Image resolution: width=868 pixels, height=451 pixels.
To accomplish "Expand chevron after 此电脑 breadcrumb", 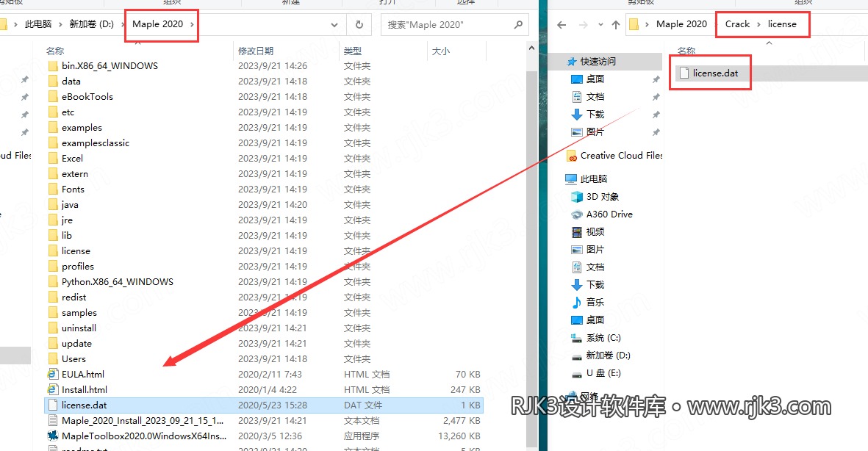I will (x=61, y=24).
